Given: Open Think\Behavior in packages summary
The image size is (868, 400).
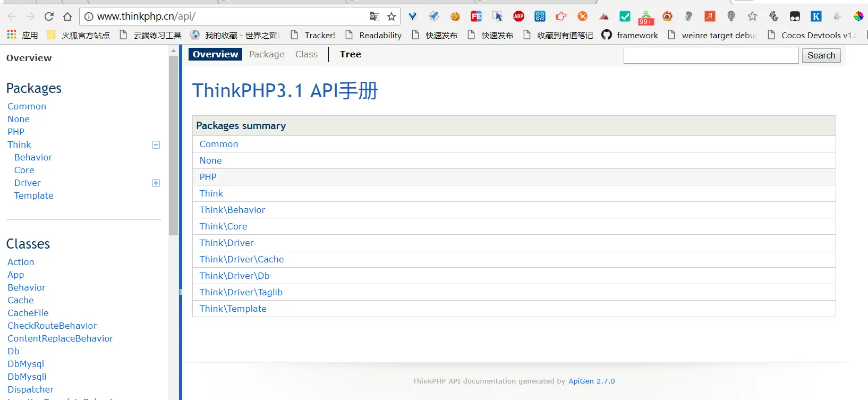Looking at the screenshot, I should pos(232,210).
